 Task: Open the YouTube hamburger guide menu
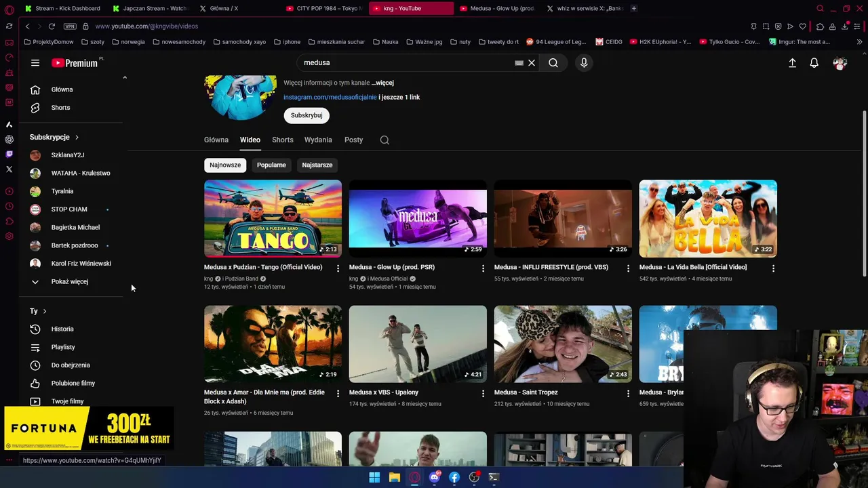[x=35, y=63]
